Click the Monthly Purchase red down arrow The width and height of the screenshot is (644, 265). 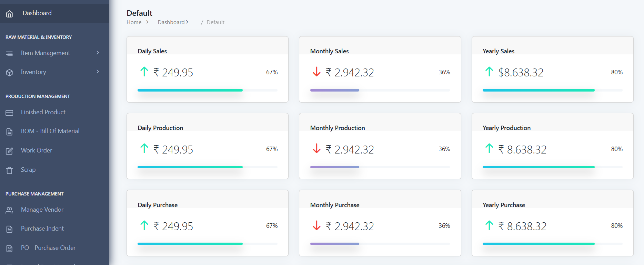[x=316, y=226]
